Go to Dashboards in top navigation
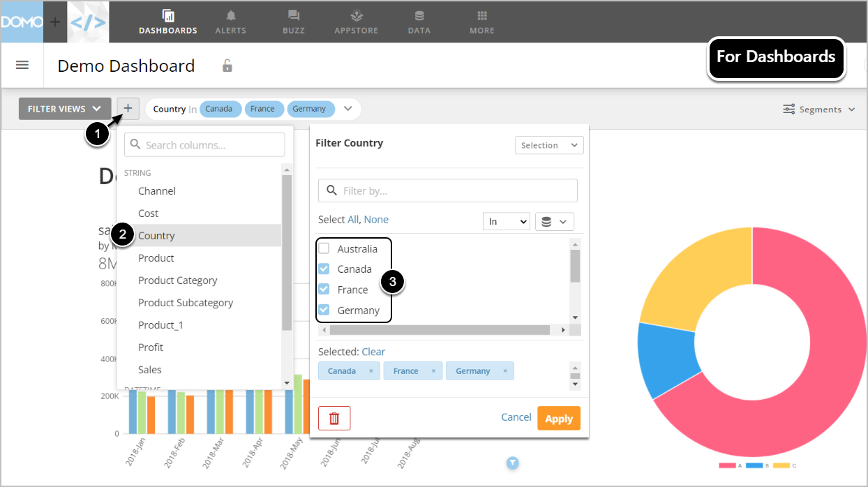Viewport: 868px width, 487px height. click(x=168, y=22)
